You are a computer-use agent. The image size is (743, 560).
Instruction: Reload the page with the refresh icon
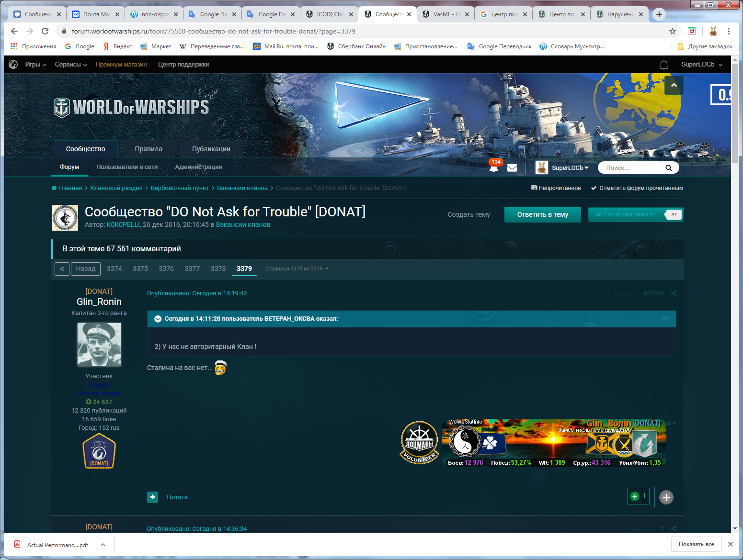[x=45, y=31]
